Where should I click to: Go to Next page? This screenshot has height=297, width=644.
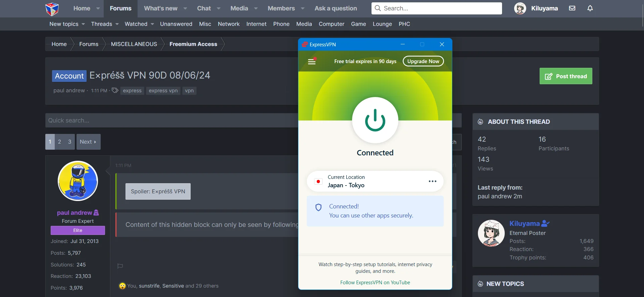(x=88, y=142)
